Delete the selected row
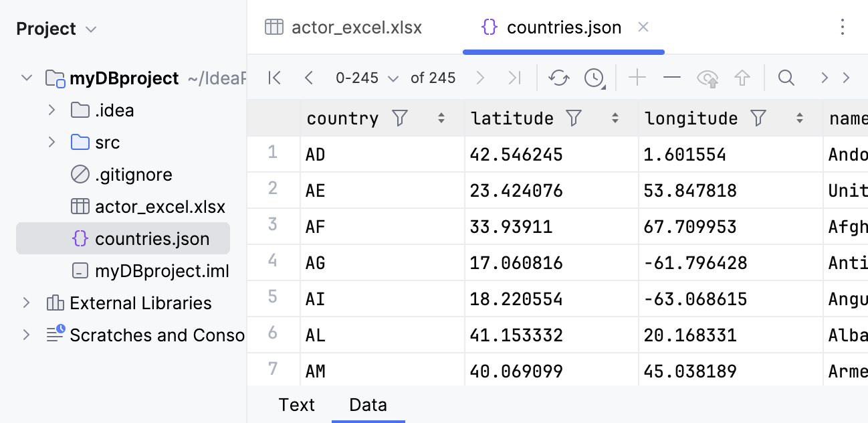This screenshot has width=868, height=423. click(671, 78)
